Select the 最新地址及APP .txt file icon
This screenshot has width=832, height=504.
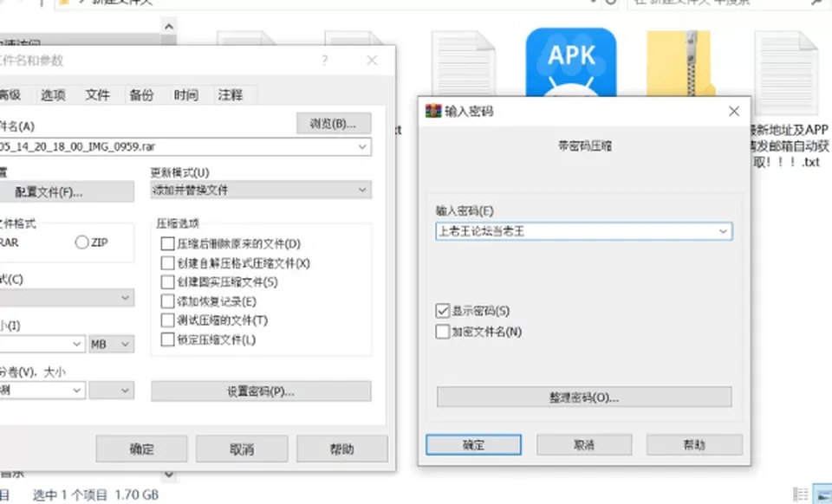(x=786, y=73)
